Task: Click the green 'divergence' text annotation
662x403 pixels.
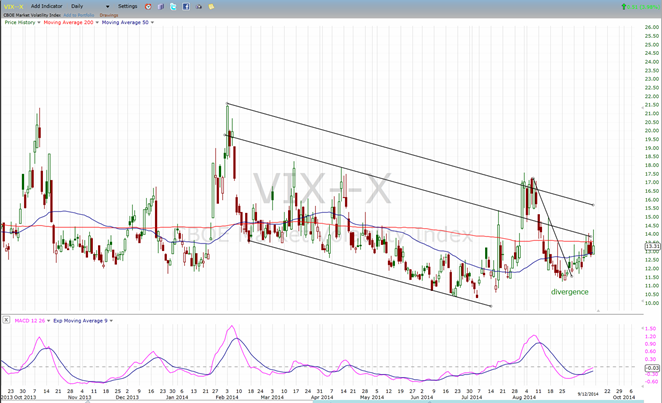Action: pyautogui.click(x=570, y=292)
